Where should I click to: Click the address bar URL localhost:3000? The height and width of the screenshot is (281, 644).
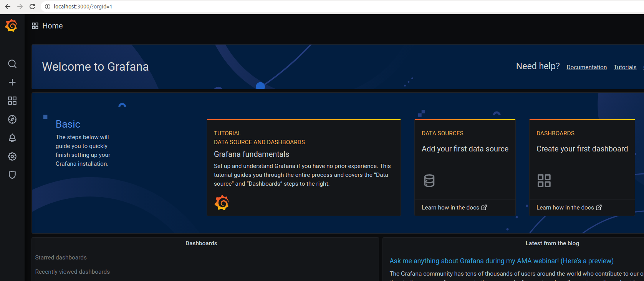pyautogui.click(x=83, y=7)
